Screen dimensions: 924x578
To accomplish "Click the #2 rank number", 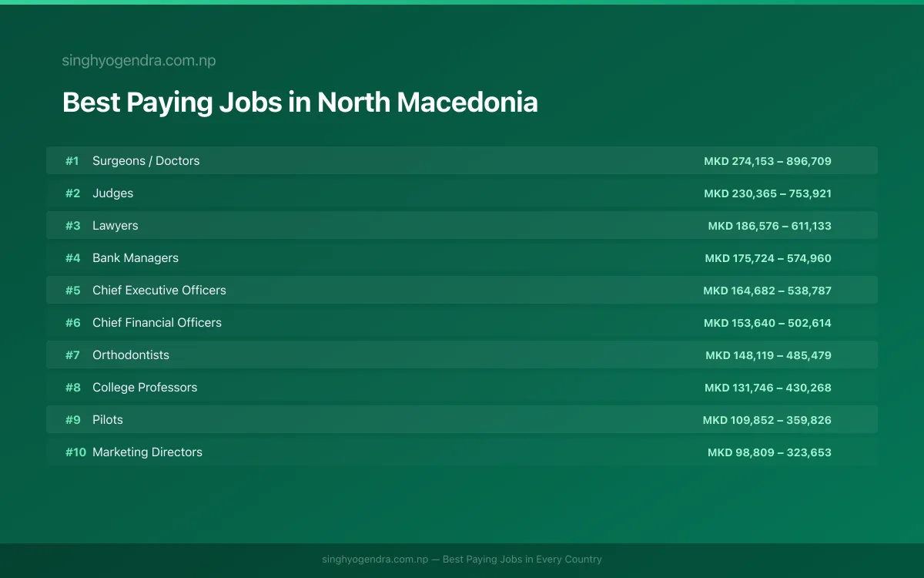I will point(72,193).
